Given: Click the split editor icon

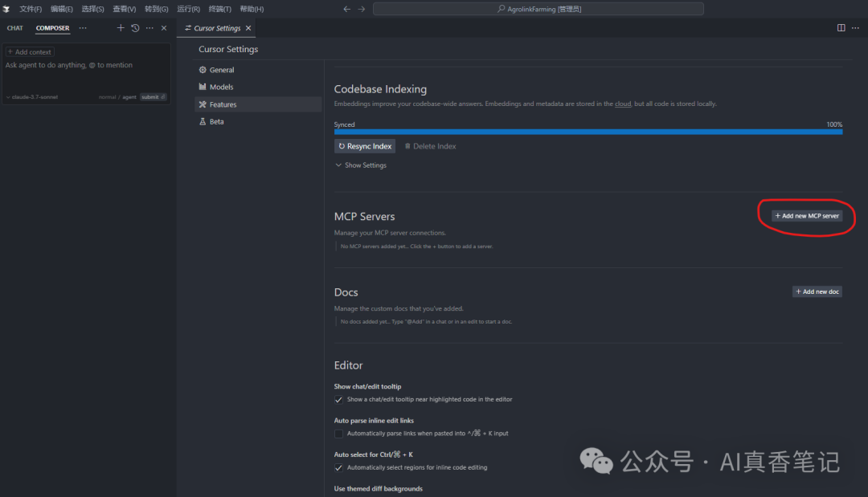Looking at the screenshot, I should point(841,27).
